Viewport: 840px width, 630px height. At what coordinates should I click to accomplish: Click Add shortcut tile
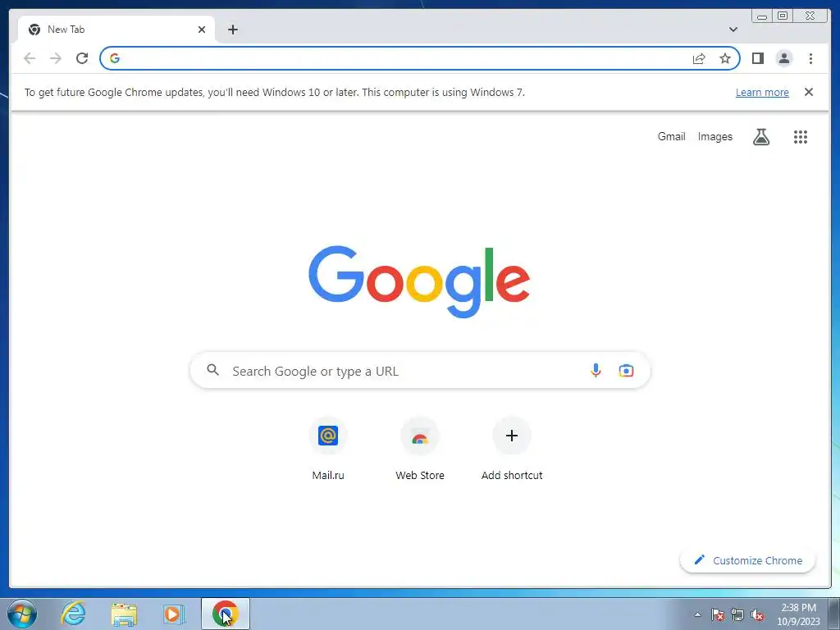(x=512, y=450)
